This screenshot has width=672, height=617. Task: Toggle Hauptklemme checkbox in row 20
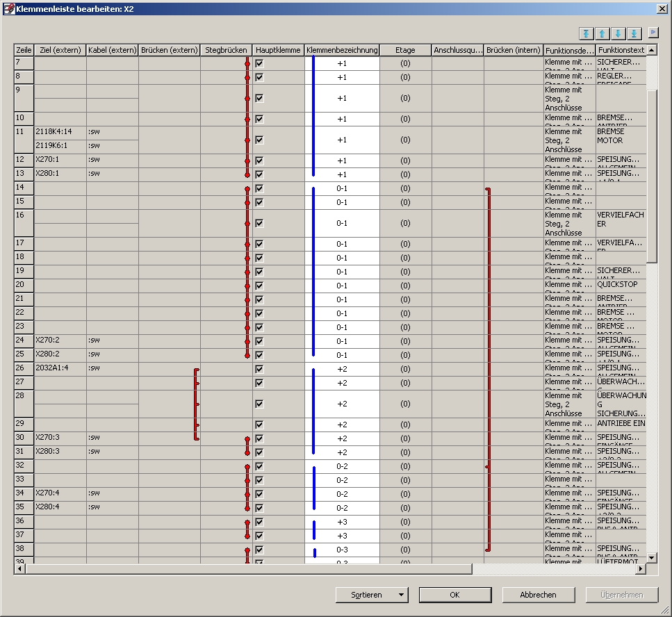pos(259,286)
